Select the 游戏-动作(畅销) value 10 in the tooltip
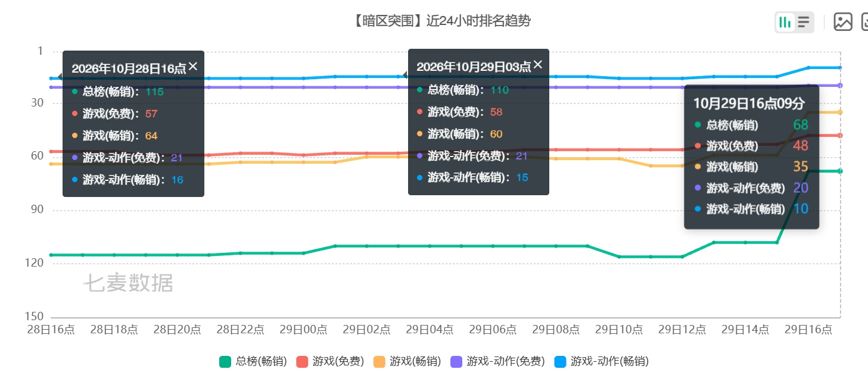The width and height of the screenshot is (868, 391). pyautogui.click(x=801, y=209)
